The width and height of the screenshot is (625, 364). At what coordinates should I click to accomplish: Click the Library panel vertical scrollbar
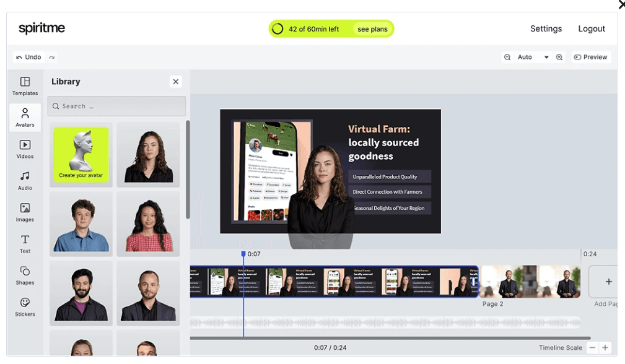(187, 169)
